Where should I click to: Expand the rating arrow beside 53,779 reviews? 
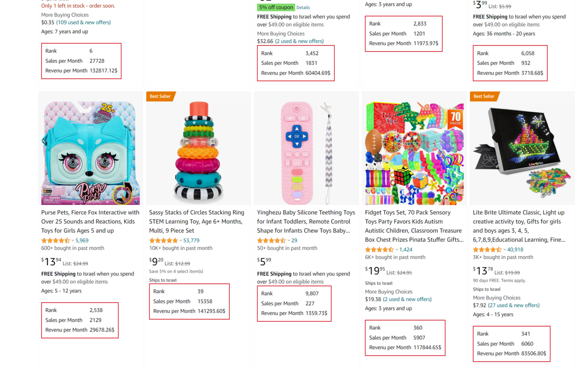181,241
